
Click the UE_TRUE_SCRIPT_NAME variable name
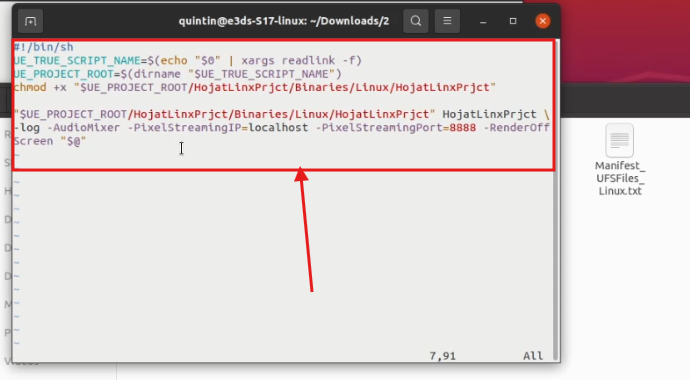(77, 60)
